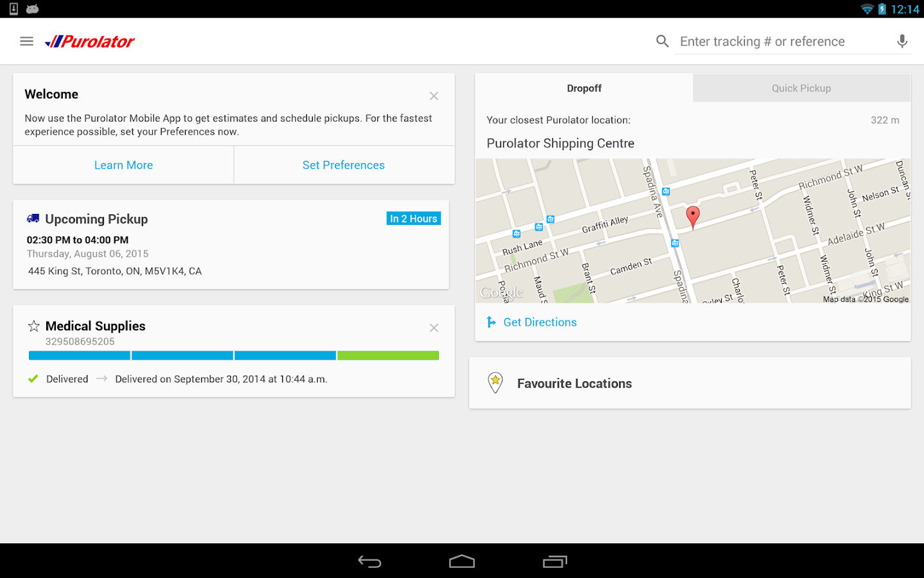Tap the Favourite Locations pin icon
This screenshot has width=924, height=578.
click(x=495, y=383)
